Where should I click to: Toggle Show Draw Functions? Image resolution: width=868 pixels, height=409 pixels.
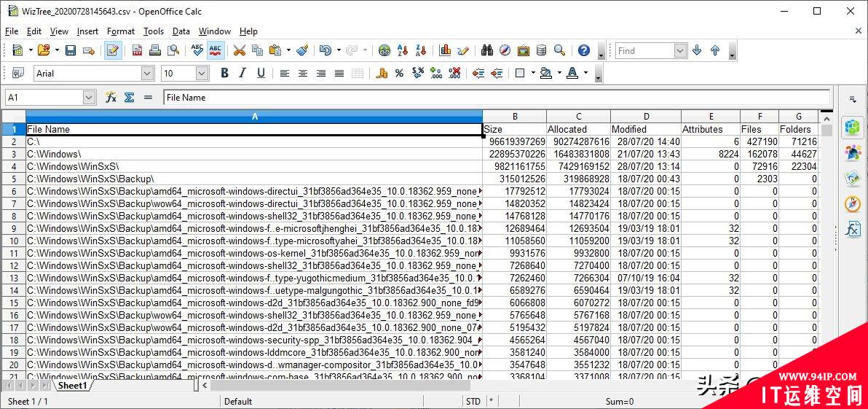pos(463,50)
